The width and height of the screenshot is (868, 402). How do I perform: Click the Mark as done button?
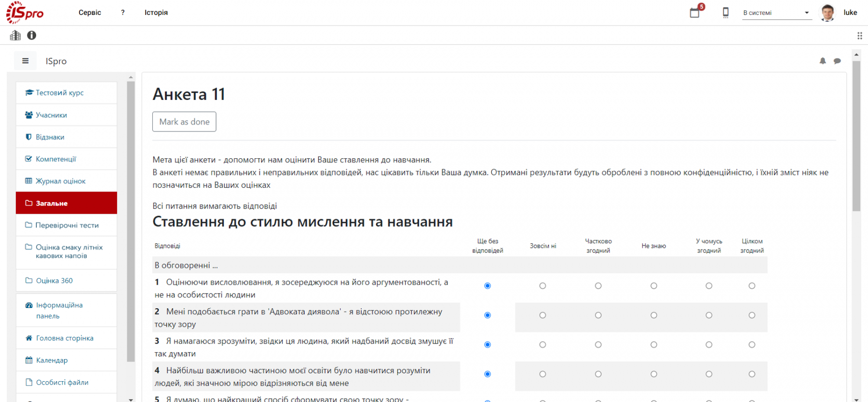point(184,122)
